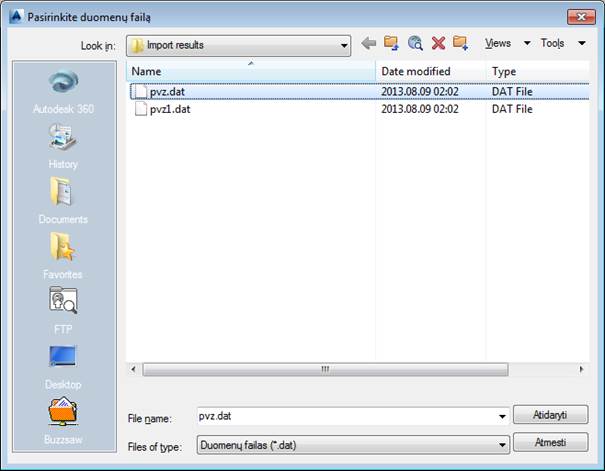
Task: Create a new folder icon
Action: point(460,43)
